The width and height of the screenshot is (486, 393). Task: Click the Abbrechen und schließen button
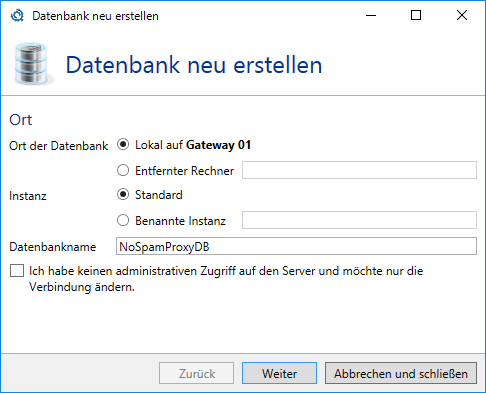401,373
